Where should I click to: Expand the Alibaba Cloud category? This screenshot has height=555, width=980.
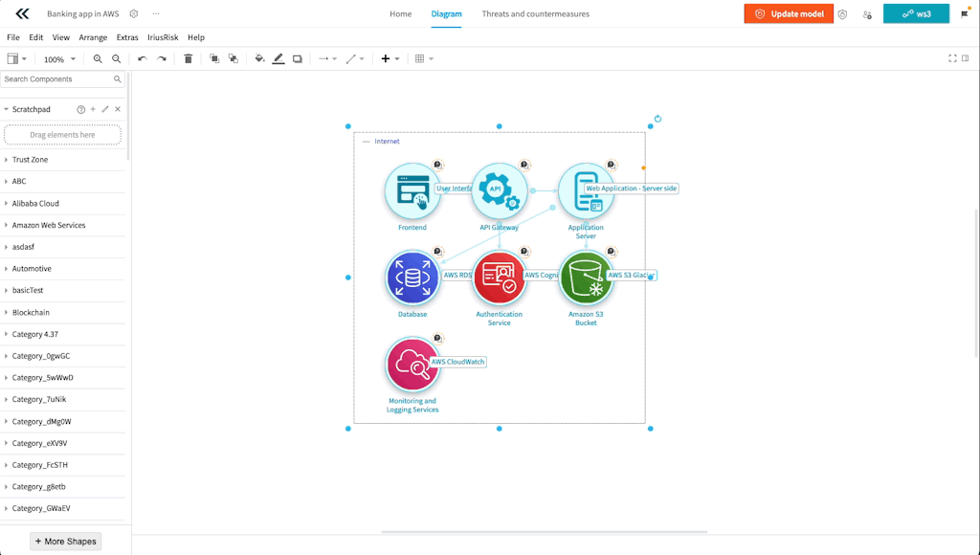tap(62, 204)
